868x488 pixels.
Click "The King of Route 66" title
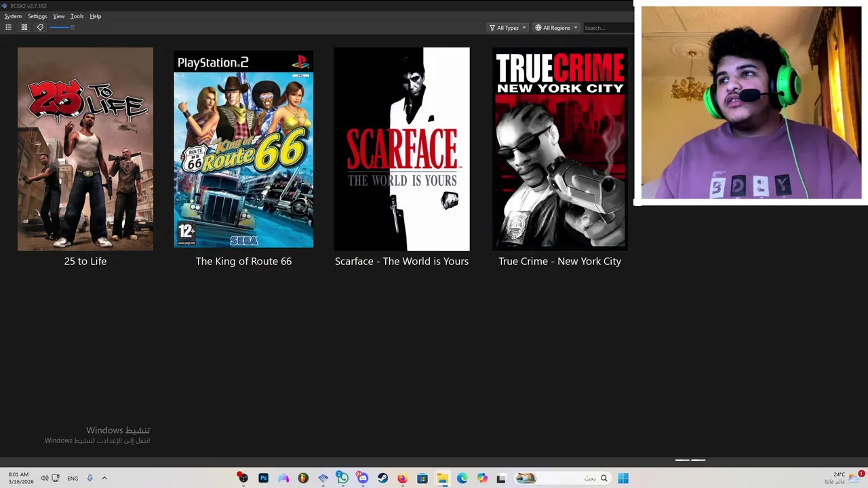pyautogui.click(x=243, y=261)
